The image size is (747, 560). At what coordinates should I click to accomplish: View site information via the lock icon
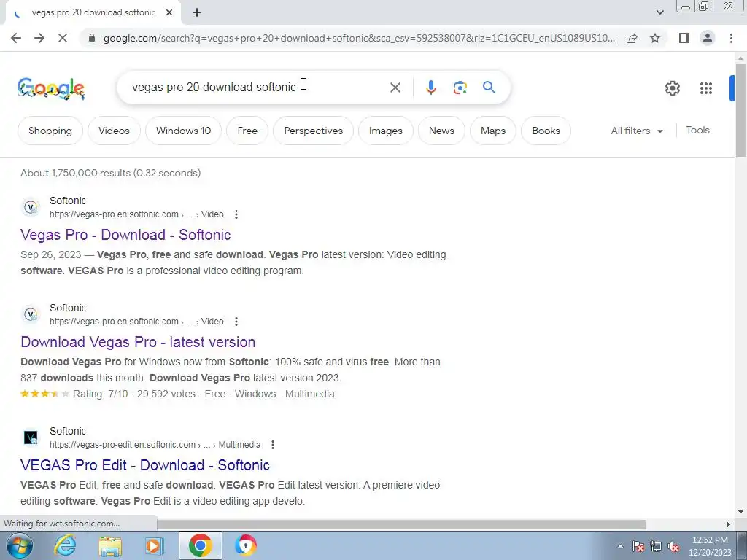[x=92, y=38]
